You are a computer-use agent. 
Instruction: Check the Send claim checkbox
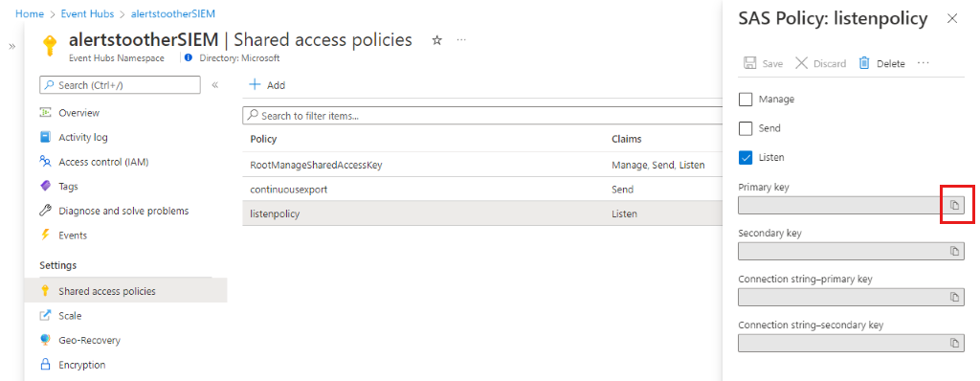[x=745, y=128]
